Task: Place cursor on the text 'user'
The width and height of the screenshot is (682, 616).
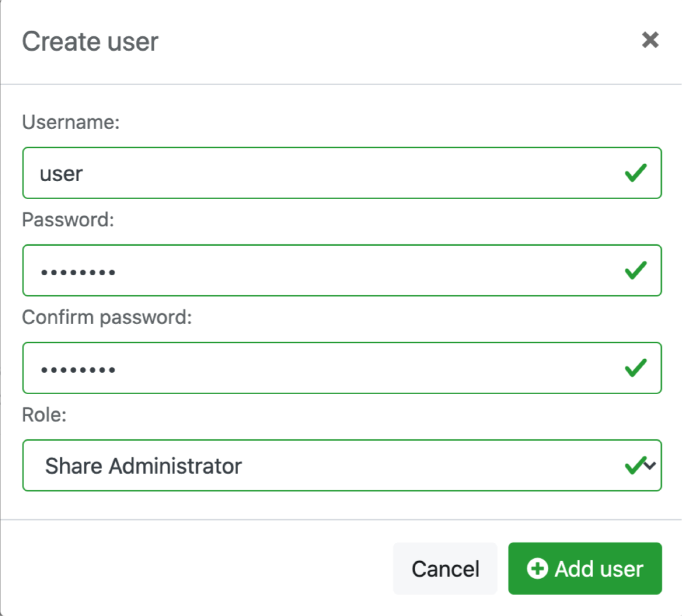Action: pyautogui.click(x=61, y=174)
